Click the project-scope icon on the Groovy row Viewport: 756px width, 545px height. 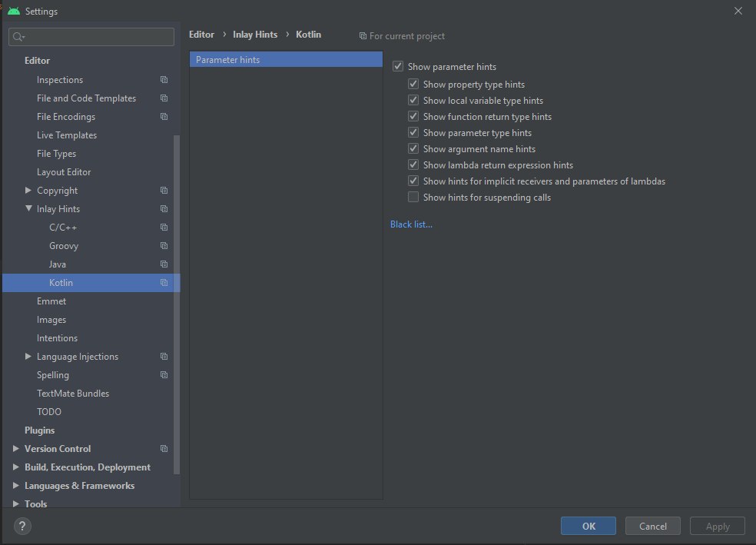pyautogui.click(x=164, y=245)
